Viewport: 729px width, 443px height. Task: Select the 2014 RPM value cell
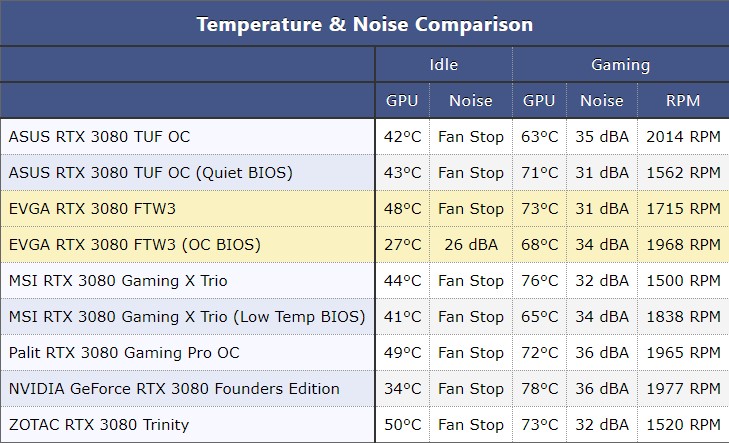point(683,136)
